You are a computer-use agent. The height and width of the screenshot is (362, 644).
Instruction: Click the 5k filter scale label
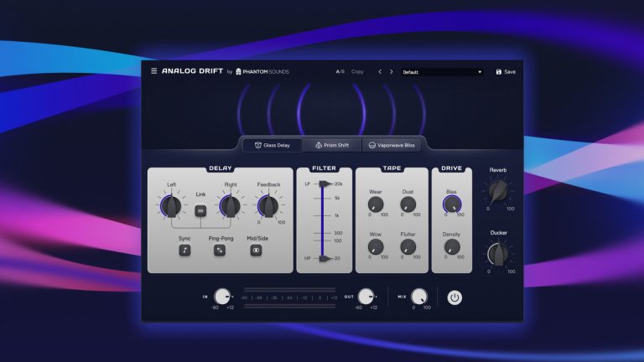337,199
